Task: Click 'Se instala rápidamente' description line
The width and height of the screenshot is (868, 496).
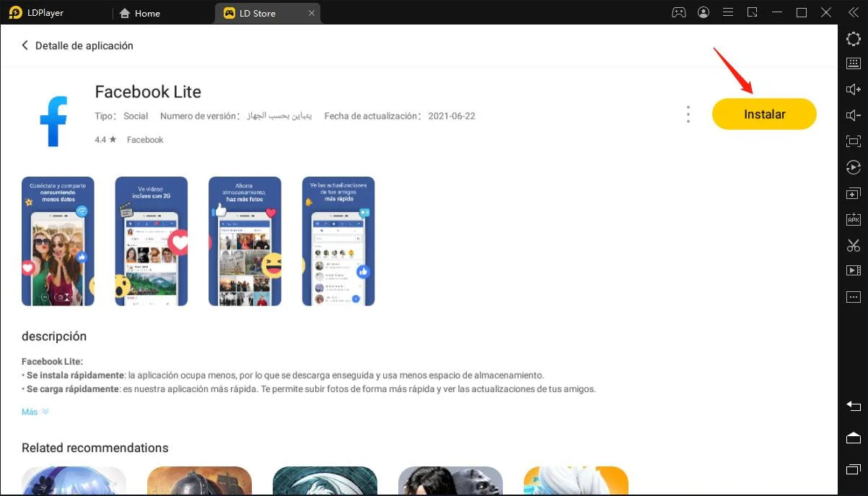Action: click(x=283, y=376)
